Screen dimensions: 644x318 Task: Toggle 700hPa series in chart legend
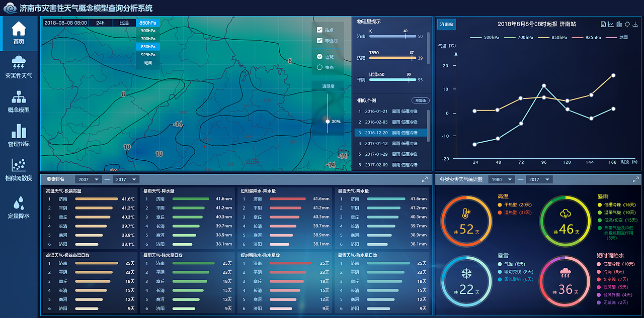tap(519, 37)
